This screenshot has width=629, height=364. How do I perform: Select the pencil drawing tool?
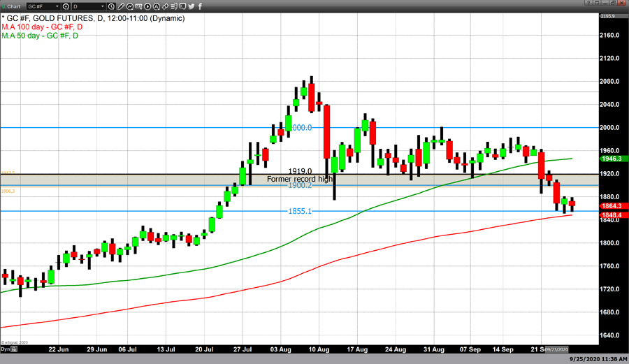tap(122, 6)
